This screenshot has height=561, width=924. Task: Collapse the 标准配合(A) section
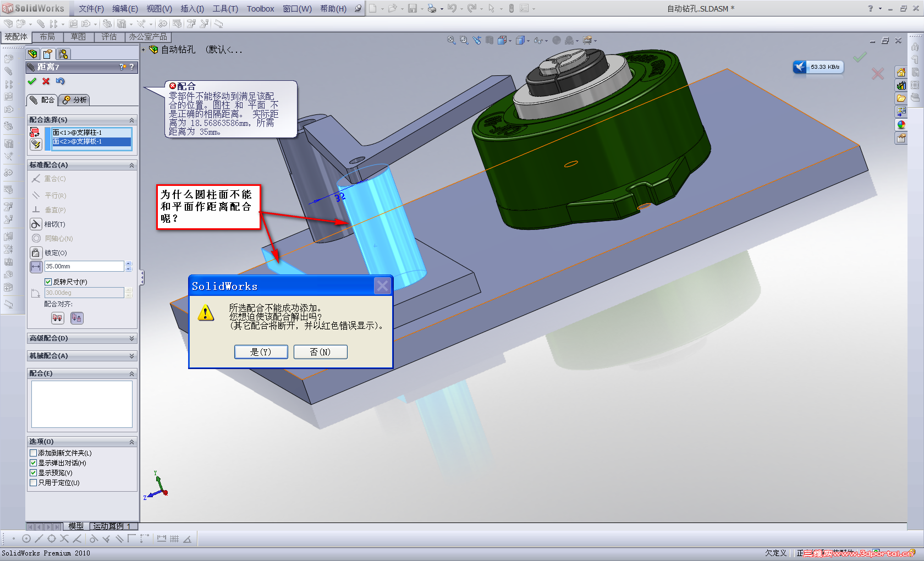(x=131, y=165)
